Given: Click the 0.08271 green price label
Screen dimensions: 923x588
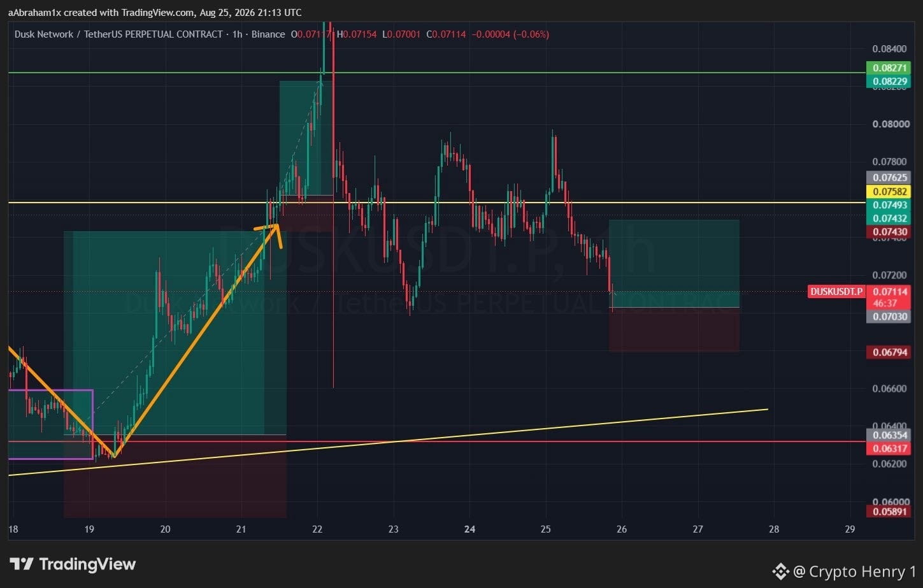Looking at the screenshot, I should (890, 68).
